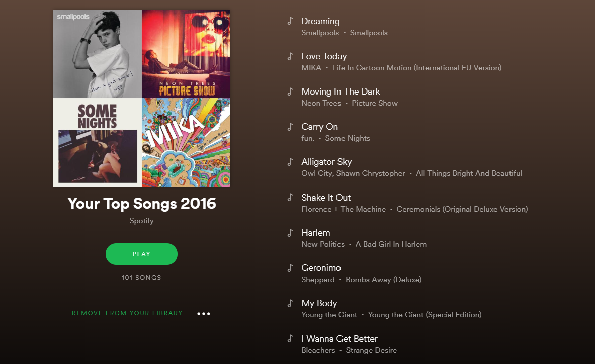Play the Your Top Songs 2016 playlist
595x364 pixels.
click(141, 254)
